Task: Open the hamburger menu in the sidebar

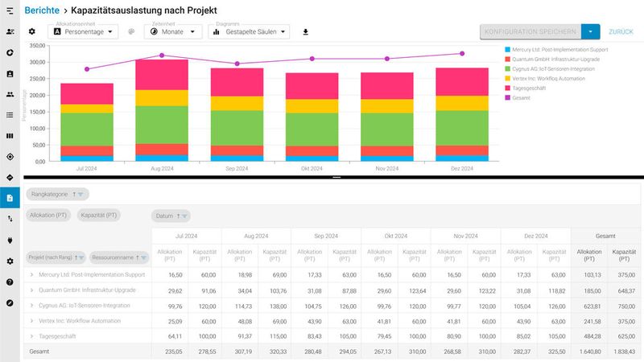Action: tap(10, 10)
